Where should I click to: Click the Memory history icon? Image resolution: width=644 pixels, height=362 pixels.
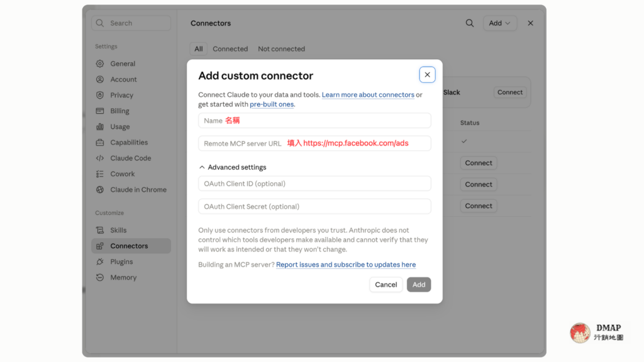click(x=100, y=277)
